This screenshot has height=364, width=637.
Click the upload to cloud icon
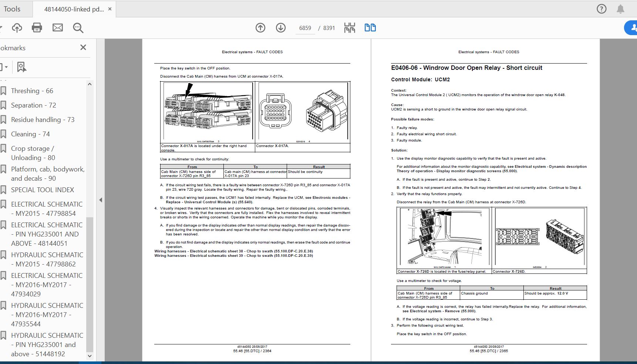tap(17, 28)
